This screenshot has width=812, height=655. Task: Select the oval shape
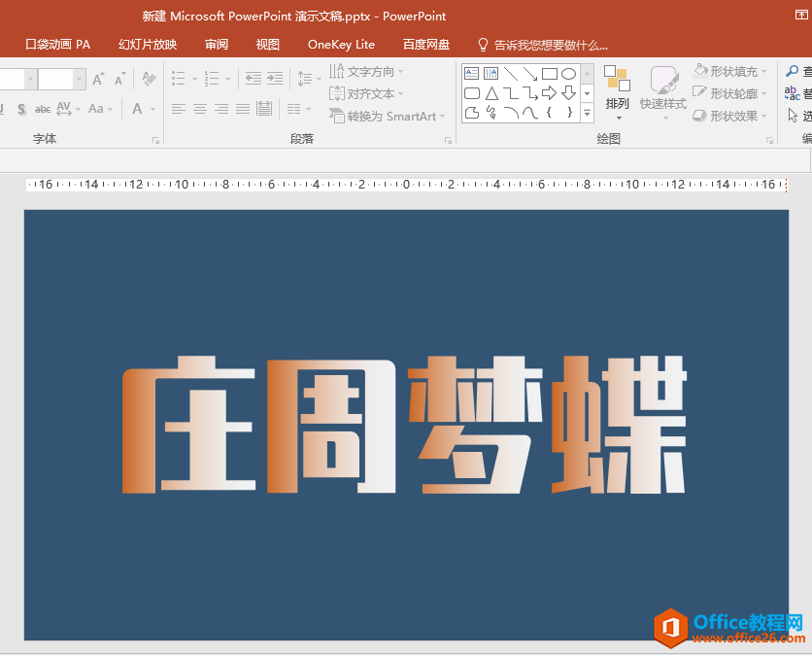click(568, 74)
